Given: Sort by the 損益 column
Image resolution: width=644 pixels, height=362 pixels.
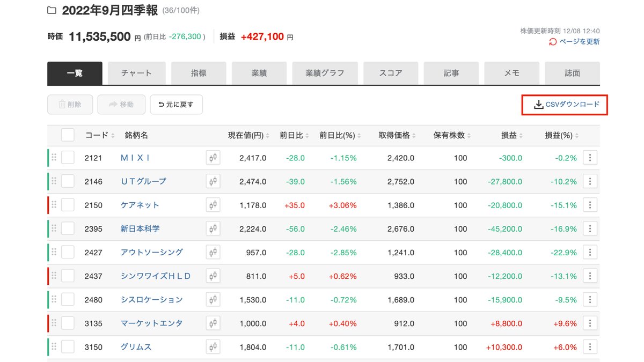Looking at the screenshot, I should click(512, 135).
